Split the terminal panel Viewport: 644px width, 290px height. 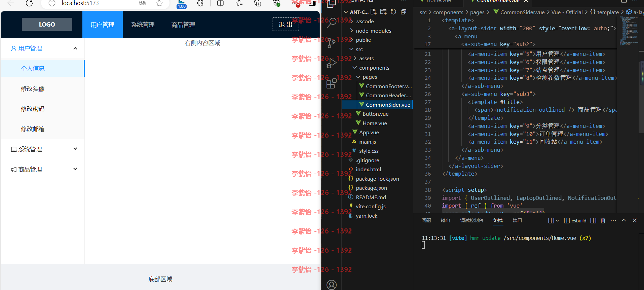click(593, 220)
